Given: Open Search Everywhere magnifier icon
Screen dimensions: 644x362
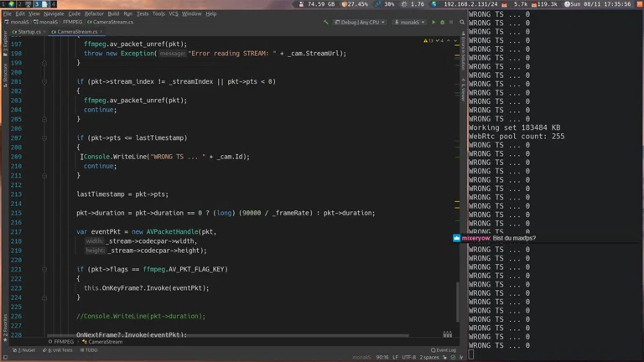Looking at the screenshot, I should point(462,22).
